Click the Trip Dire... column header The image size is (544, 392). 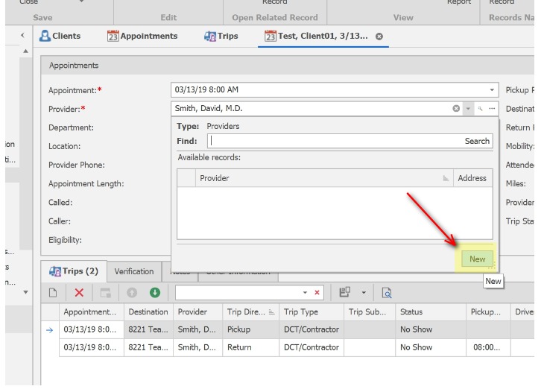251,312
